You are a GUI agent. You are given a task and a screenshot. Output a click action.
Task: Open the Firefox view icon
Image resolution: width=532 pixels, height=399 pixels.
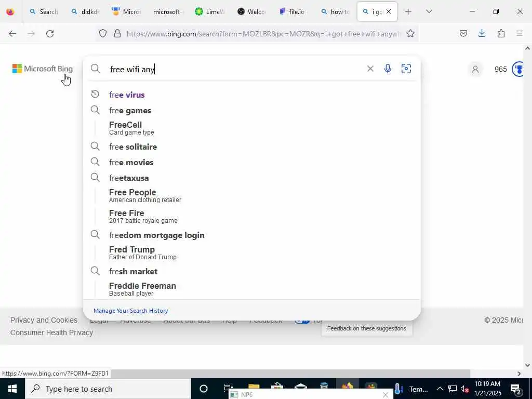click(10, 12)
